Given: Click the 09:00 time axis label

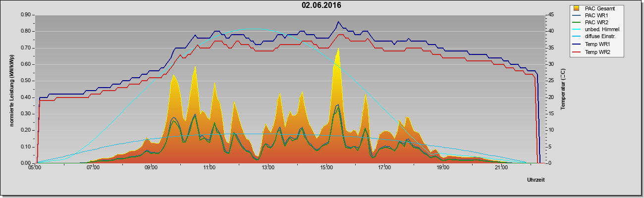Looking at the screenshot, I should click(x=151, y=168).
